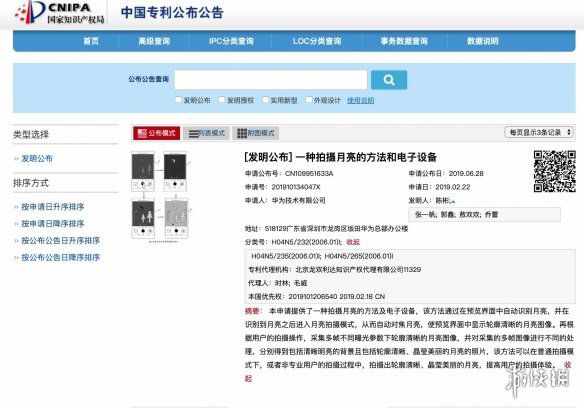
Task: Sort by 按公布公告日降序排序
Action: pos(60,257)
